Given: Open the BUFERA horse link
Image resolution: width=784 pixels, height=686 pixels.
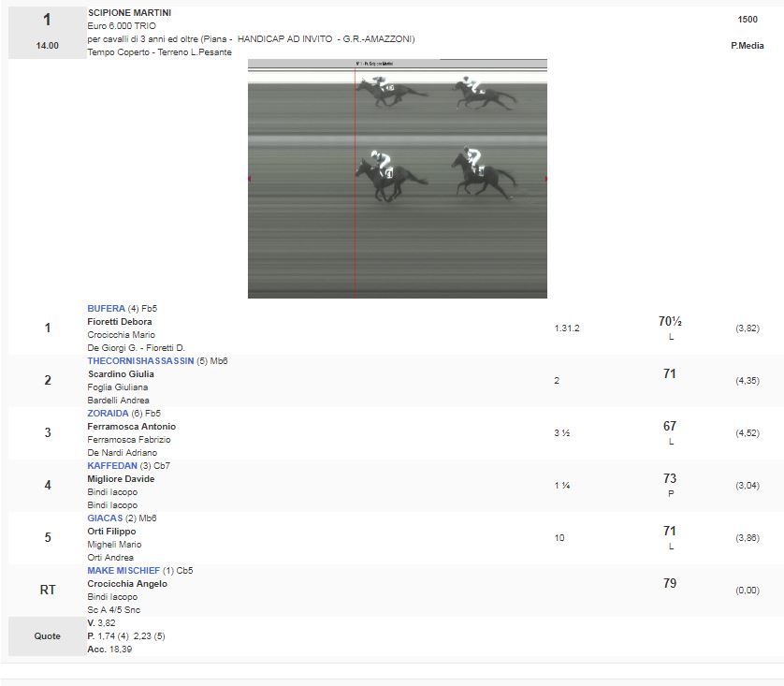Looking at the screenshot, I should coord(106,309).
